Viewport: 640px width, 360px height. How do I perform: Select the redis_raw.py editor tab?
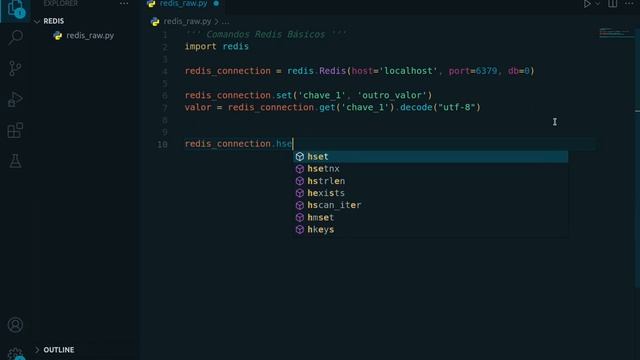pos(184,4)
